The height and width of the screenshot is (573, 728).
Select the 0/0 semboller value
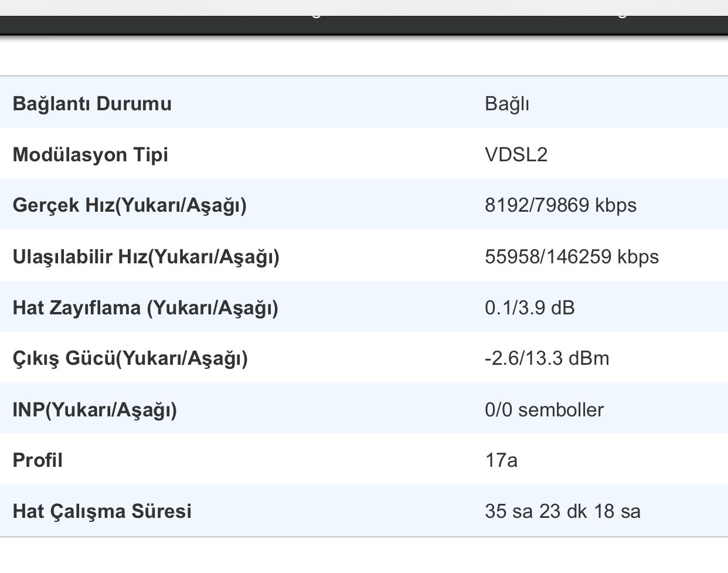544,409
